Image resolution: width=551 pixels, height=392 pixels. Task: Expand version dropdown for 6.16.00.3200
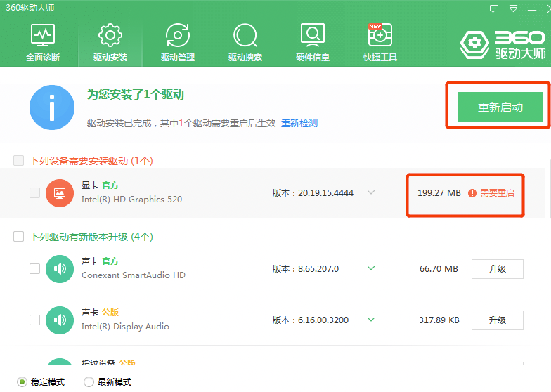click(371, 320)
